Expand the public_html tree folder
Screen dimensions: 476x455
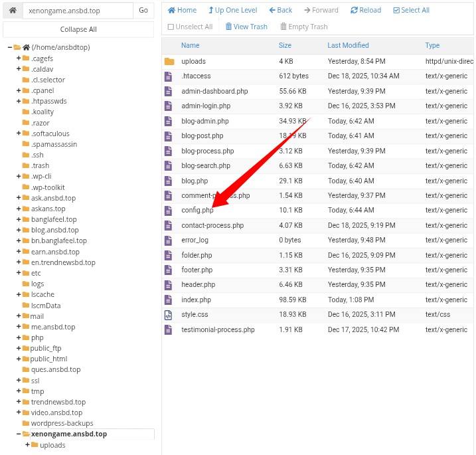click(19, 359)
